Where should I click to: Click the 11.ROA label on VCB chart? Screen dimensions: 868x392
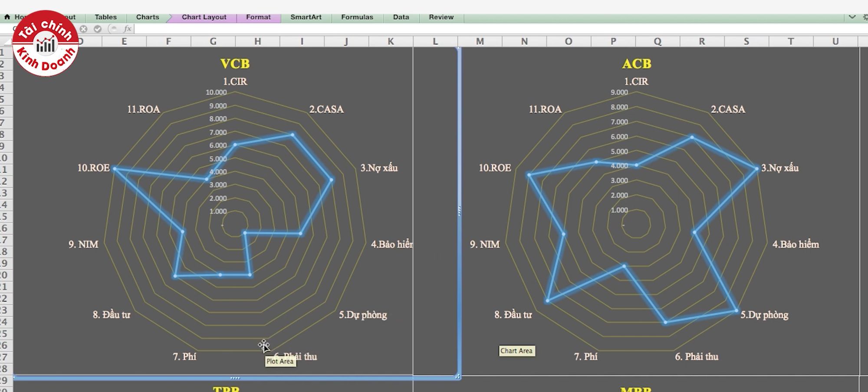[143, 109]
